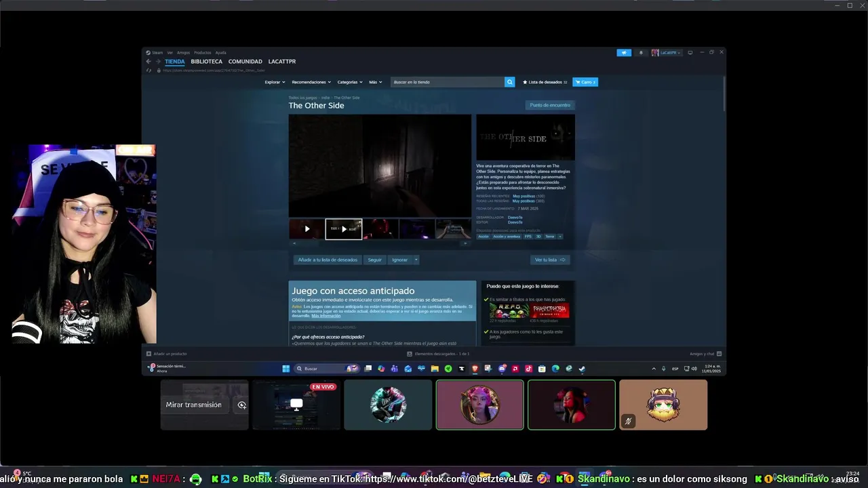This screenshot has height=488, width=868.
Task: Click the Acción tag
Action: pyautogui.click(x=483, y=237)
